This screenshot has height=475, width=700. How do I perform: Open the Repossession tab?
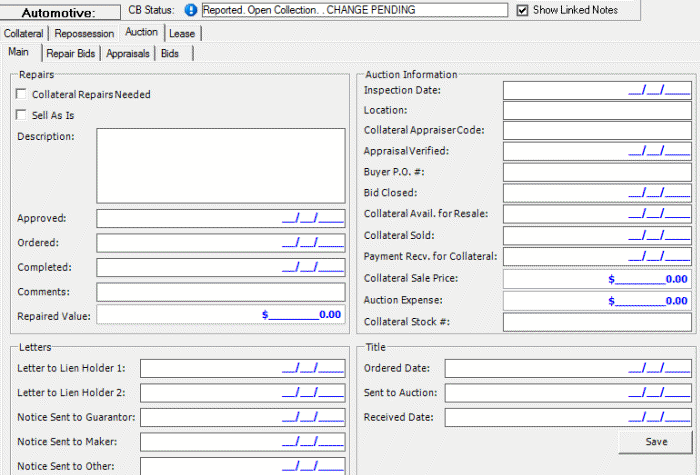click(84, 33)
